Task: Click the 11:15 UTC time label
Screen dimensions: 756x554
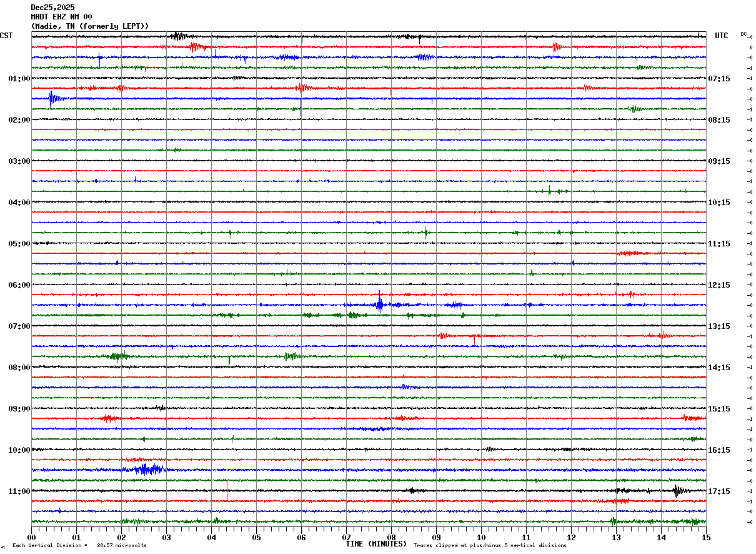Action: (720, 244)
